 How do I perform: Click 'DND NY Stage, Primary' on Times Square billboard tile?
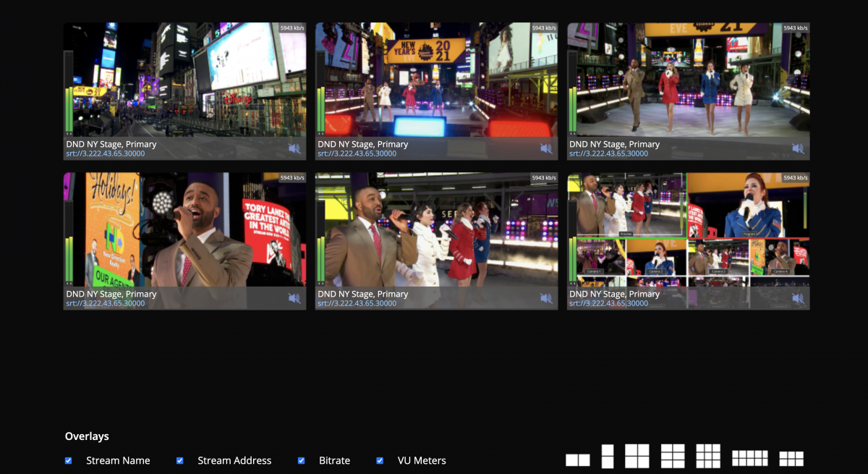click(111, 144)
